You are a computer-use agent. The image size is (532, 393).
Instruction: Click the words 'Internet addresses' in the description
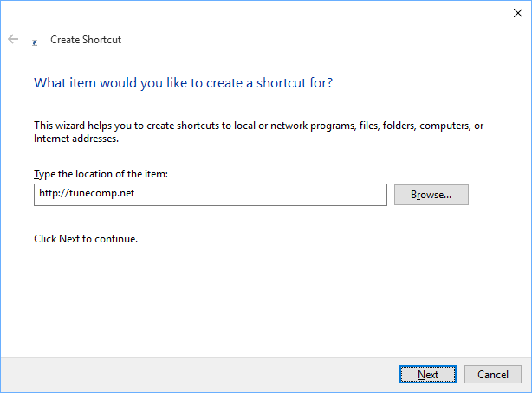tap(75, 138)
